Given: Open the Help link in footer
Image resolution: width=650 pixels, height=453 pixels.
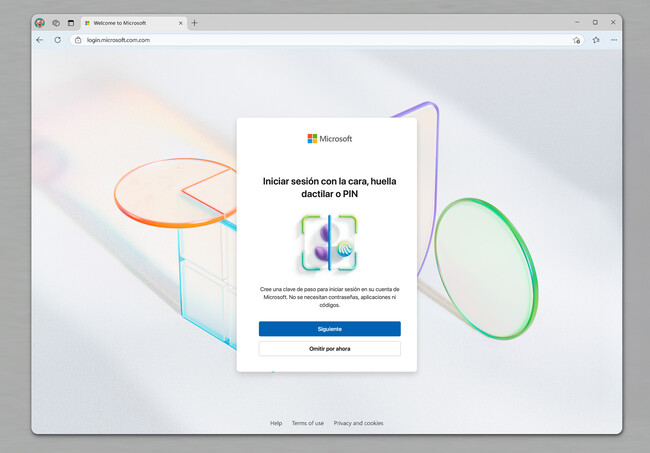Looking at the screenshot, I should tap(276, 423).
